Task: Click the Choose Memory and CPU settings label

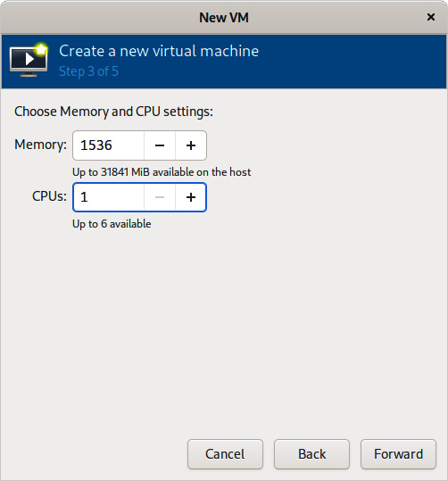Action: 113,112
